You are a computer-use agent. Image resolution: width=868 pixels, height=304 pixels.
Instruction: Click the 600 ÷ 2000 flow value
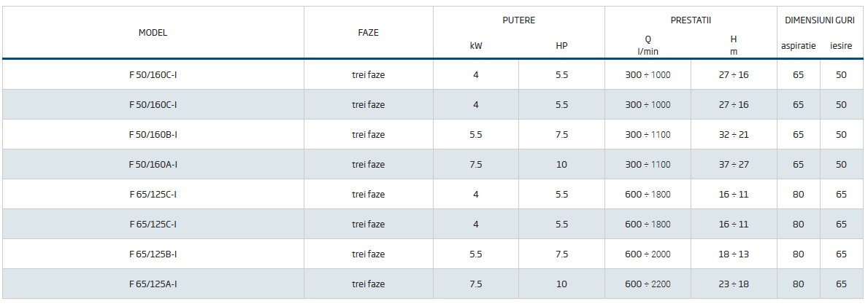pos(648,254)
